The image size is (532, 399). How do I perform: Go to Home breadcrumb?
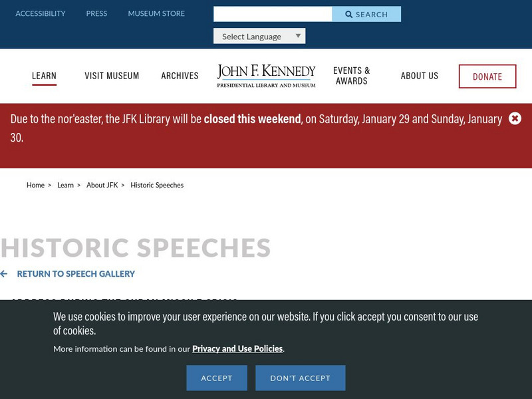point(35,185)
